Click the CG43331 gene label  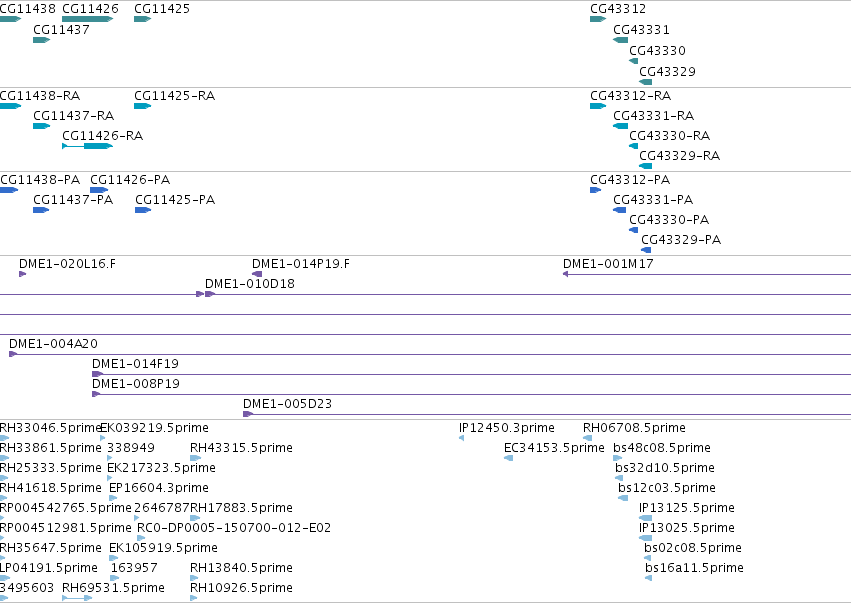641,30
